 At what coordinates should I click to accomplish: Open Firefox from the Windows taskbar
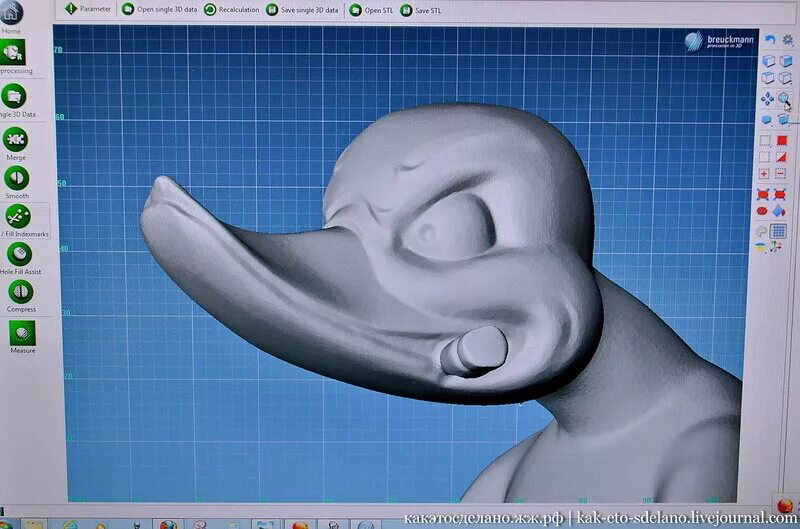click(168, 524)
